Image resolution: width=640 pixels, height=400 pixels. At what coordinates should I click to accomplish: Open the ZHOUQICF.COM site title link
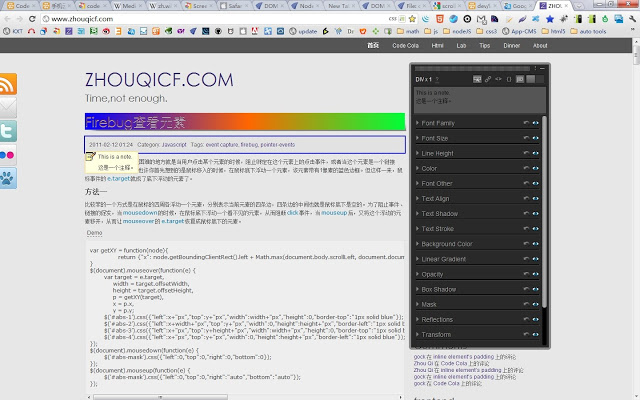click(159, 80)
